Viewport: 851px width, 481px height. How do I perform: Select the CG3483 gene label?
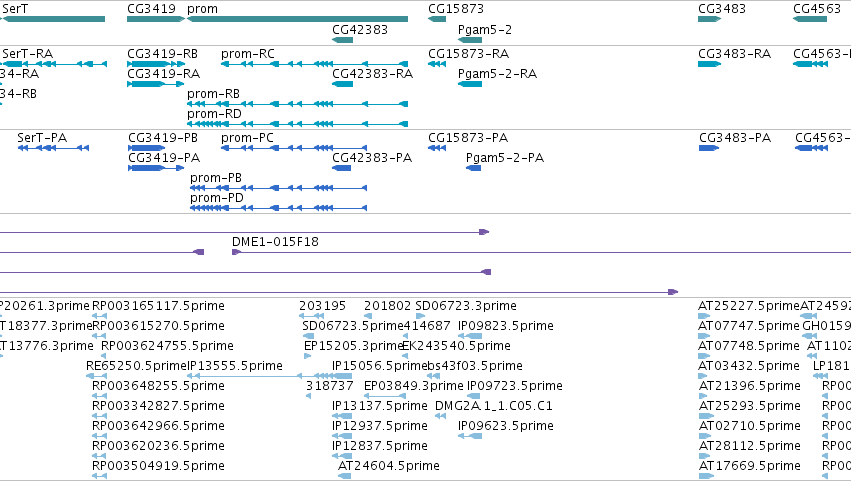[722, 9]
